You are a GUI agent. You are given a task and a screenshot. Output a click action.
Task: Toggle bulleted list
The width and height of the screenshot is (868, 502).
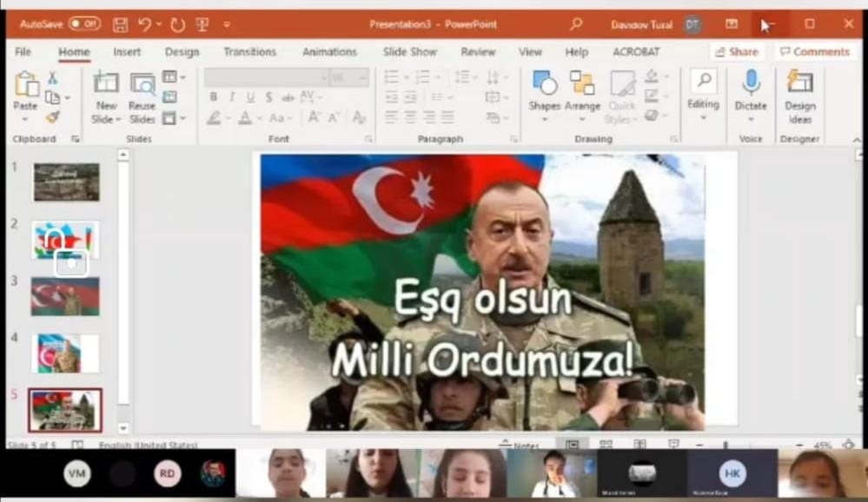391,77
